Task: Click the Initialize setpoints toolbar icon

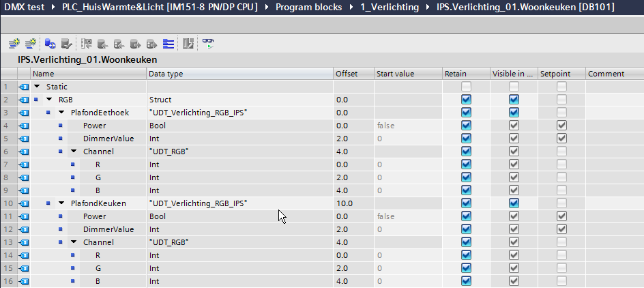Action: (188, 43)
